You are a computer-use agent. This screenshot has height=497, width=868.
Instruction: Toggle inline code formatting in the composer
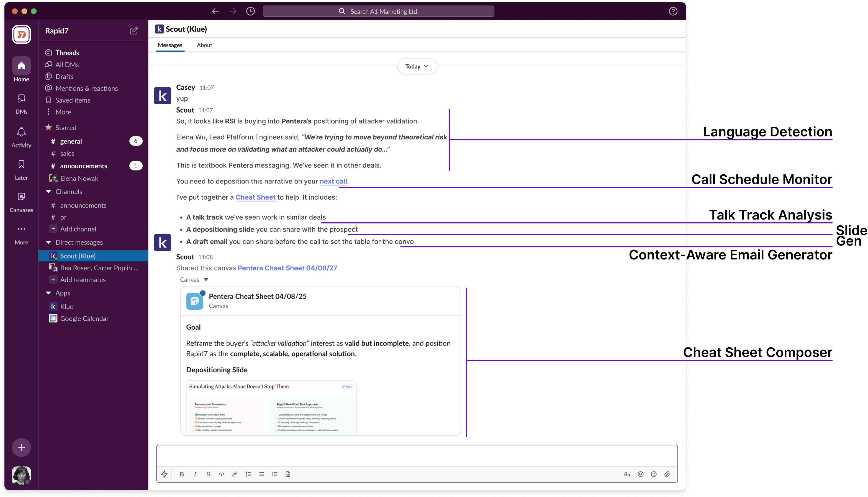(x=222, y=474)
